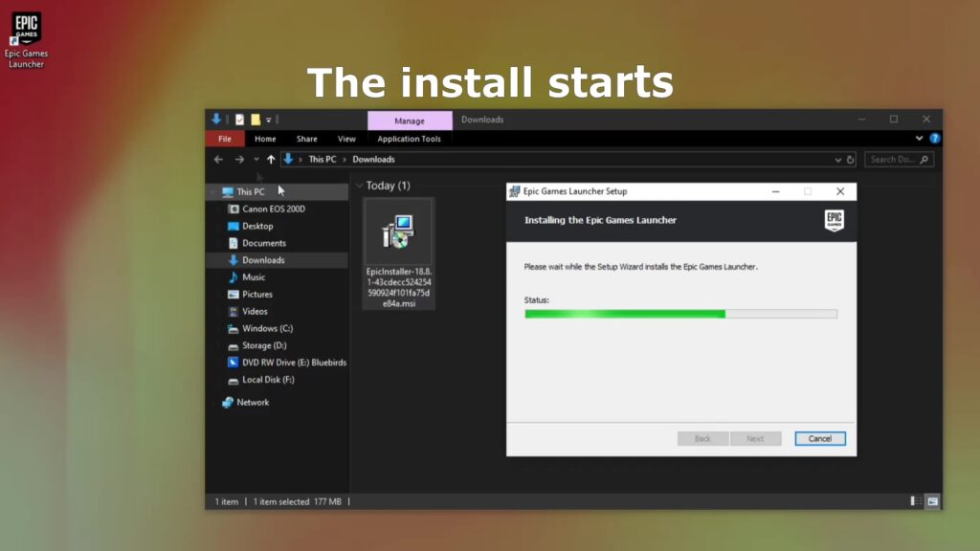The width and height of the screenshot is (980, 551).
Task: Collapse the Today (1) group
Action: coord(360,186)
